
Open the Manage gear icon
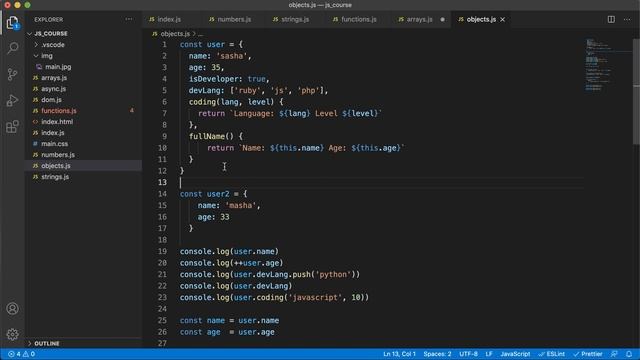click(x=12, y=334)
